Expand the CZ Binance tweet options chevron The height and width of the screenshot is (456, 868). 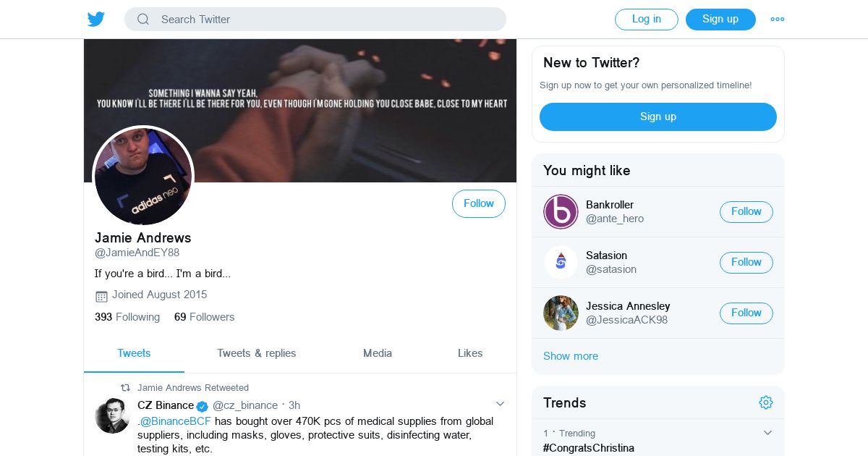[500, 404]
